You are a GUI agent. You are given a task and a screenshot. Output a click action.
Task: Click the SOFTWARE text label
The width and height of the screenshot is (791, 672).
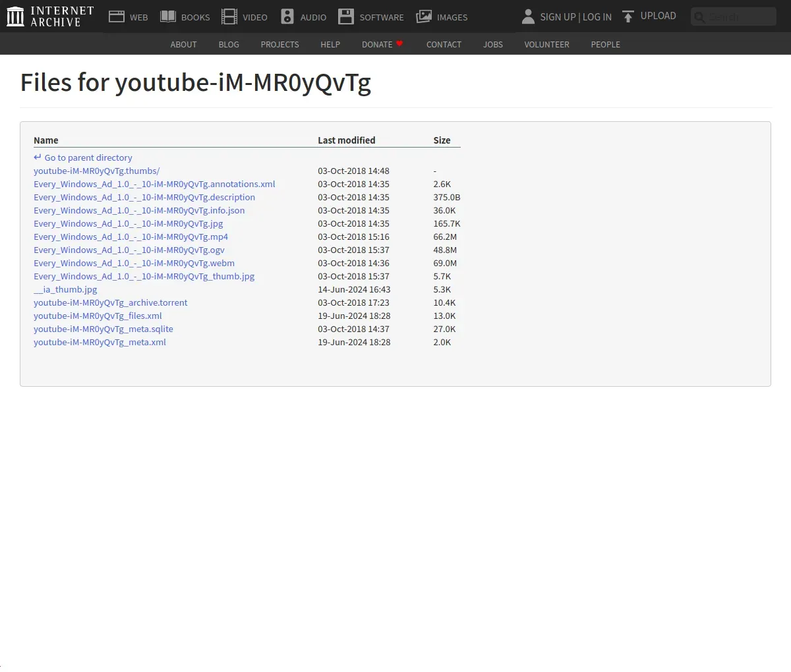(382, 17)
